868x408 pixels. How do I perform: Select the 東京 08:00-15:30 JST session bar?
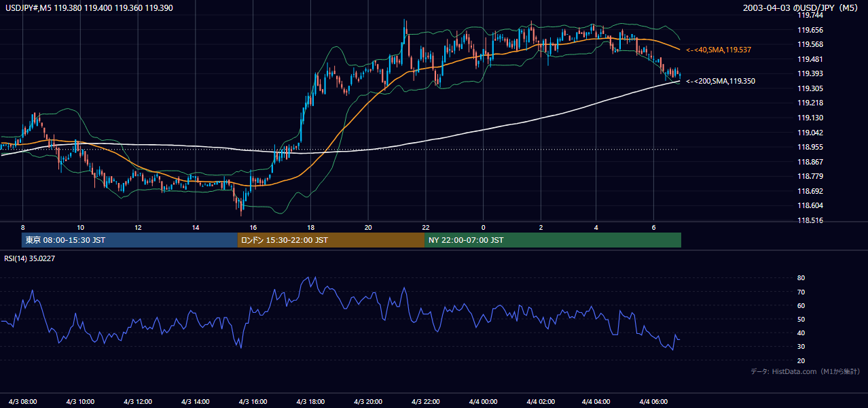tap(130, 240)
